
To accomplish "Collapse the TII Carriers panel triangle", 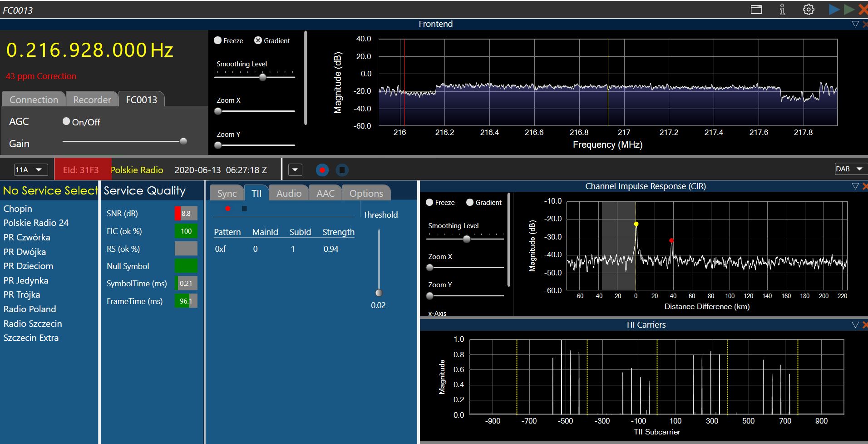I will pos(855,325).
